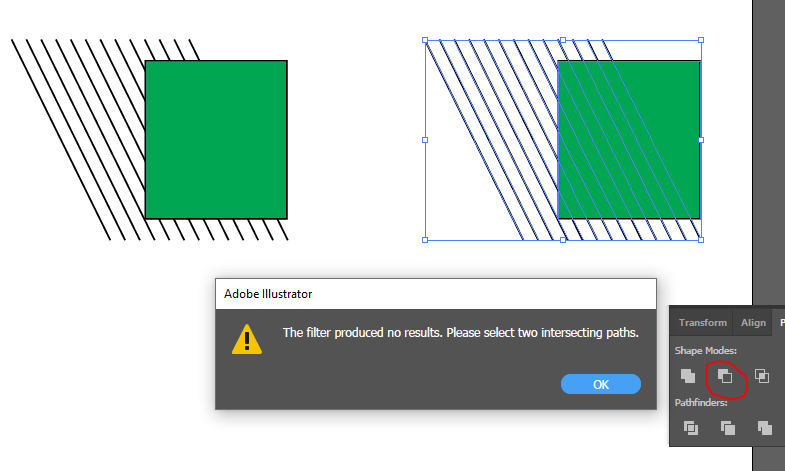Click the middle-right bounding box handle
785x471 pixels.
(700, 140)
